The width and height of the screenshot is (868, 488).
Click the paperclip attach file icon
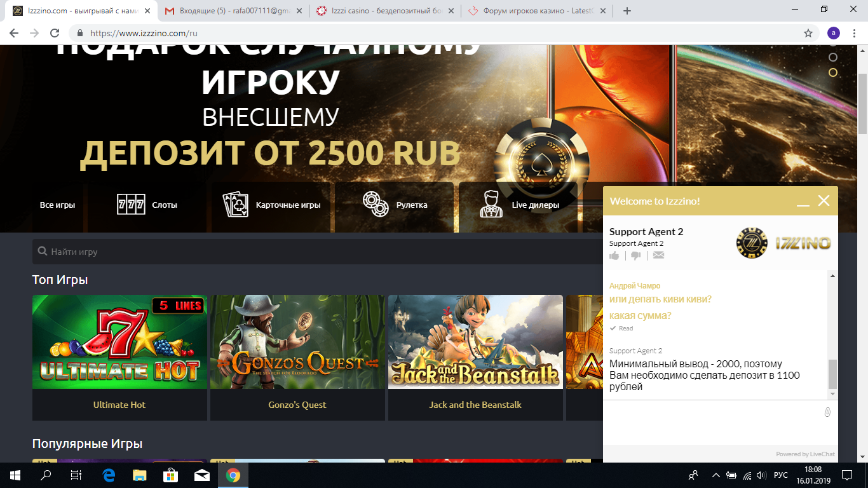point(827,412)
